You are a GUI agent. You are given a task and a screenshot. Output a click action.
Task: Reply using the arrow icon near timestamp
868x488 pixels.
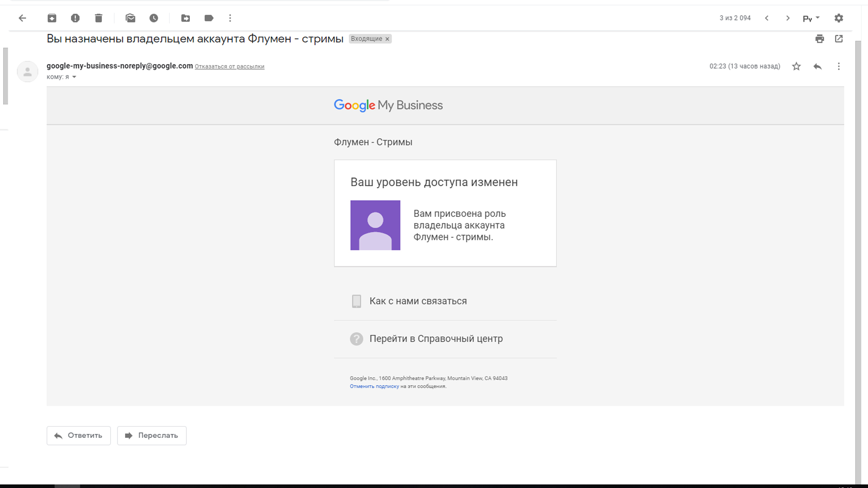(x=817, y=66)
